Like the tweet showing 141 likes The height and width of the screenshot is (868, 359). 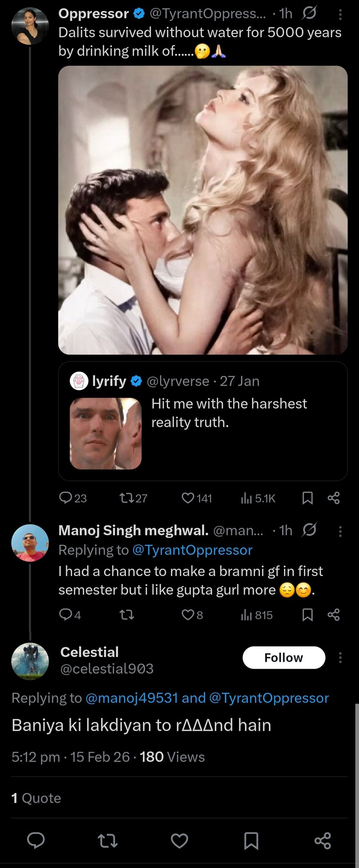pyautogui.click(x=188, y=498)
